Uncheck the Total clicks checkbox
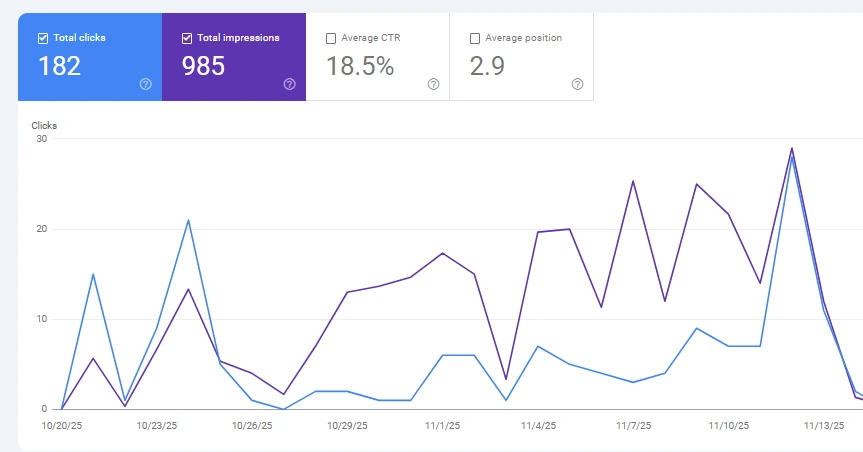The width and height of the screenshot is (863, 452). click(43, 39)
